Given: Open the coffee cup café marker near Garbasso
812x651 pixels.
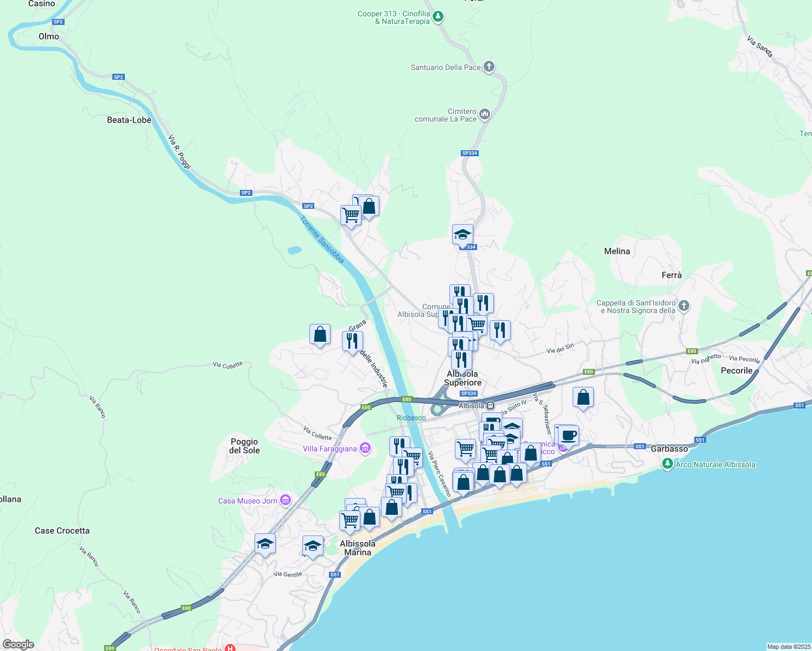Looking at the screenshot, I should click(x=568, y=435).
